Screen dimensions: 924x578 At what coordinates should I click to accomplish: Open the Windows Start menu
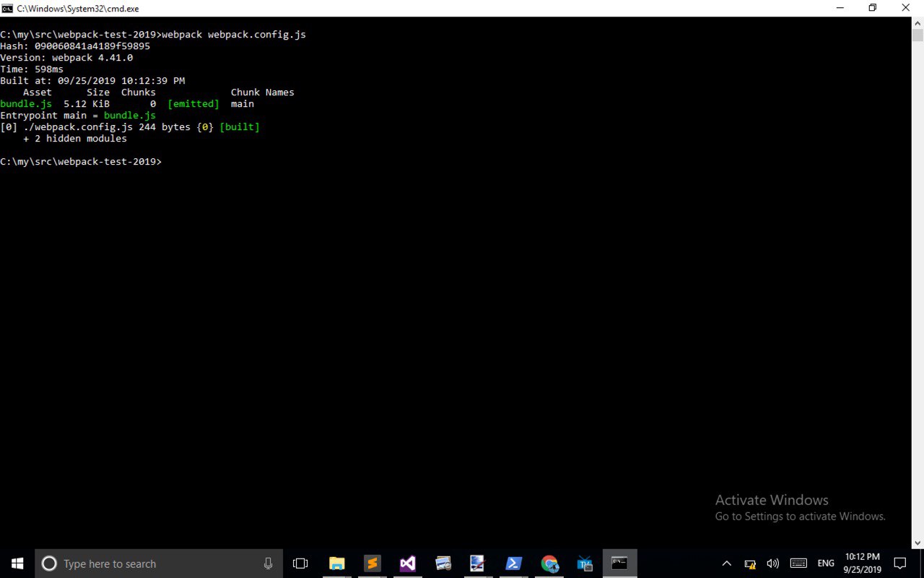(17, 564)
